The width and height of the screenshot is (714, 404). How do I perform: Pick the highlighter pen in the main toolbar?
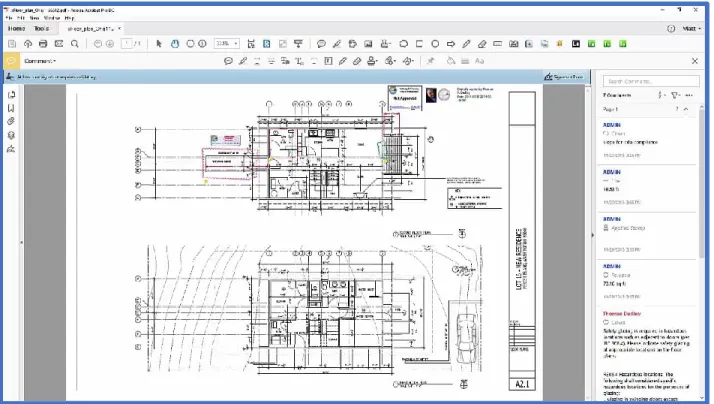pos(337,44)
